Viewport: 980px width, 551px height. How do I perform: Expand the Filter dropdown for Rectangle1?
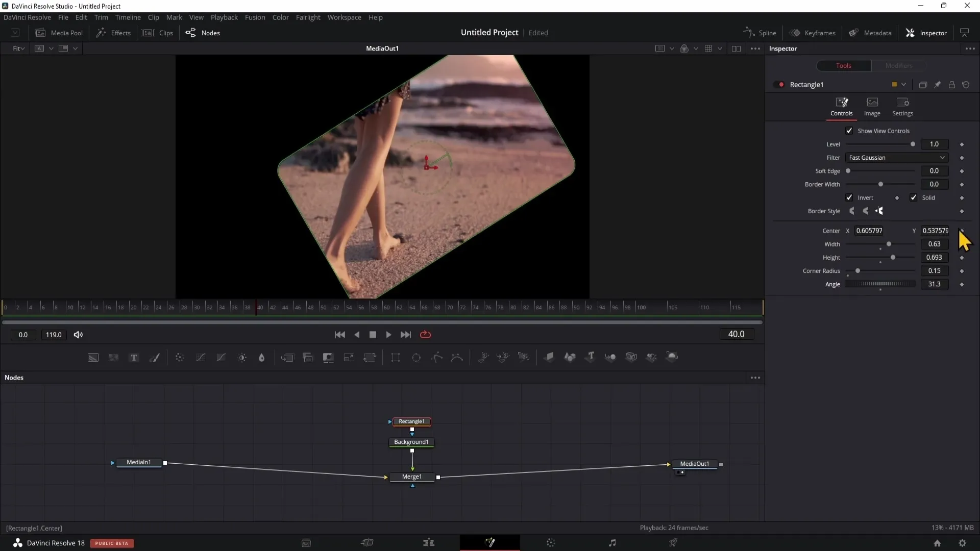[x=943, y=158]
